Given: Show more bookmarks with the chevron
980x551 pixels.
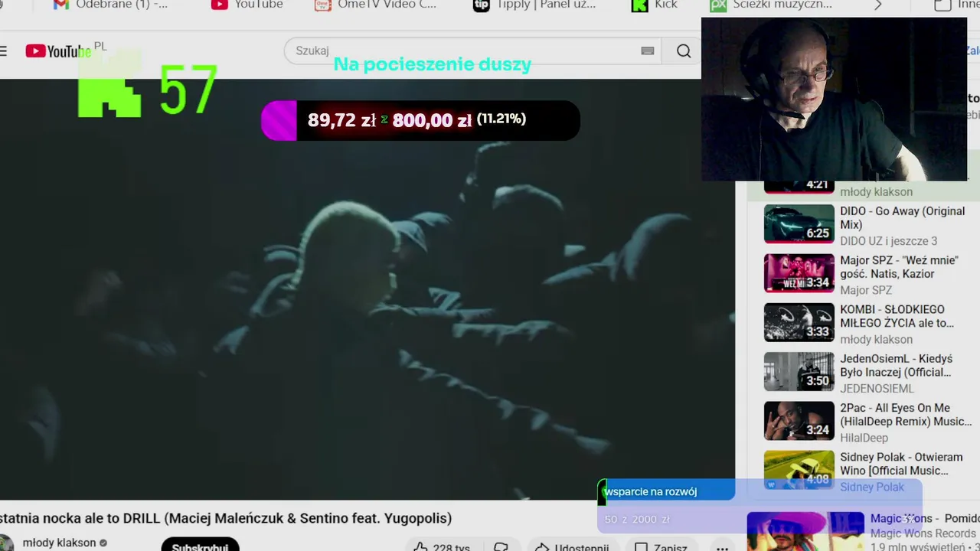Looking at the screenshot, I should pos(878,5).
